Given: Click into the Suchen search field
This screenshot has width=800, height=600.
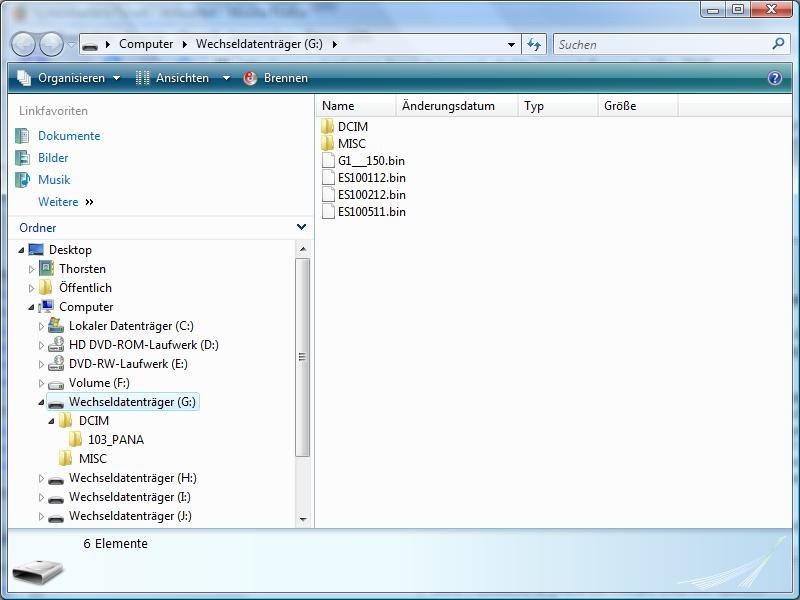Looking at the screenshot, I should pos(660,44).
